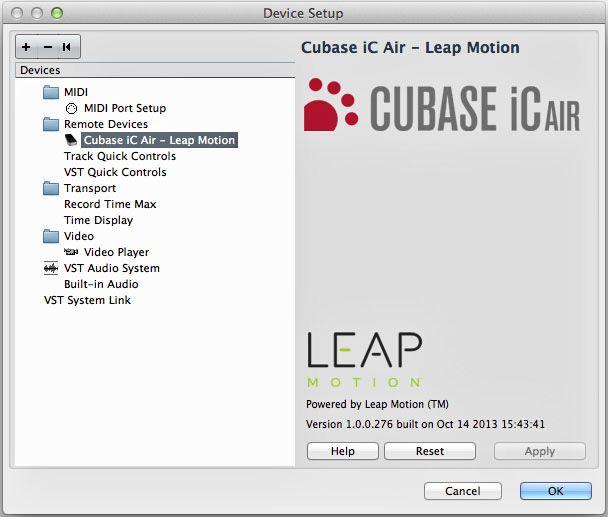Click the reset-to-start arrow icon in the toolbar
608x517 pixels.
click(x=67, y=47)
